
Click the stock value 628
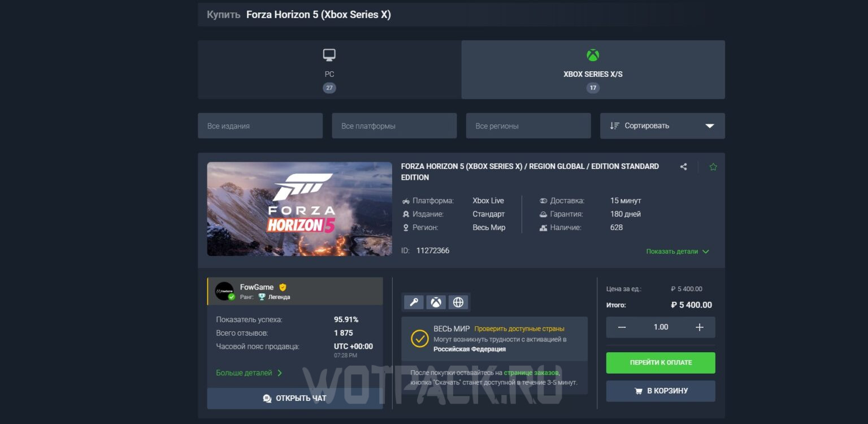pyautogui.click(x=617, y=227)
